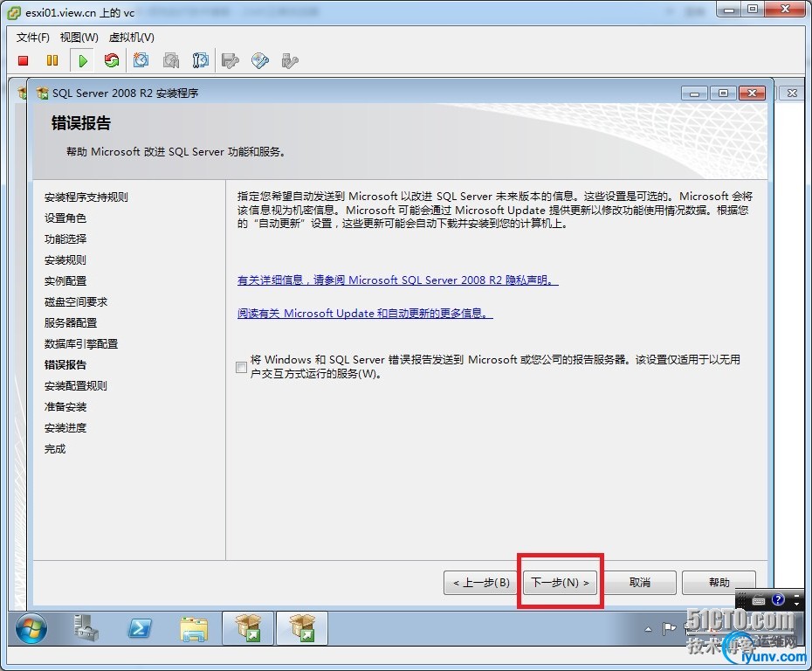Select 完成 step in sidebar
Viewport: 812px width, 671px height.
[x=55, y=449]
